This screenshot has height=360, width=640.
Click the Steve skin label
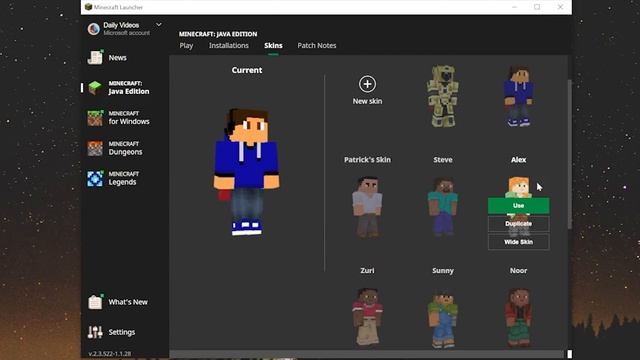point(443,160)
